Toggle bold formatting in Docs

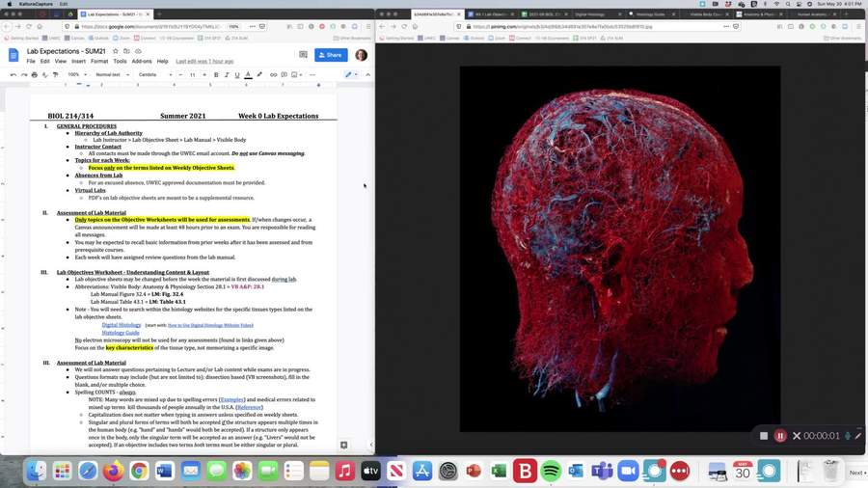216,74
